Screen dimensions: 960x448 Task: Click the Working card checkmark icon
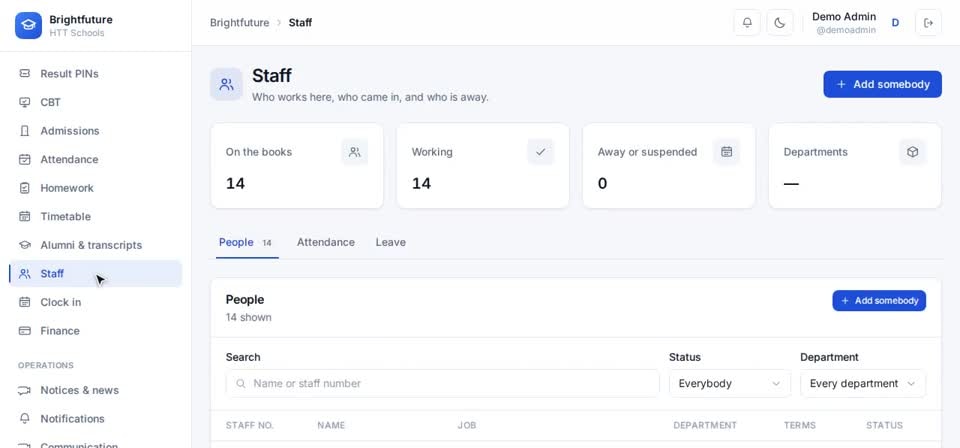click(x=541, y=152)
